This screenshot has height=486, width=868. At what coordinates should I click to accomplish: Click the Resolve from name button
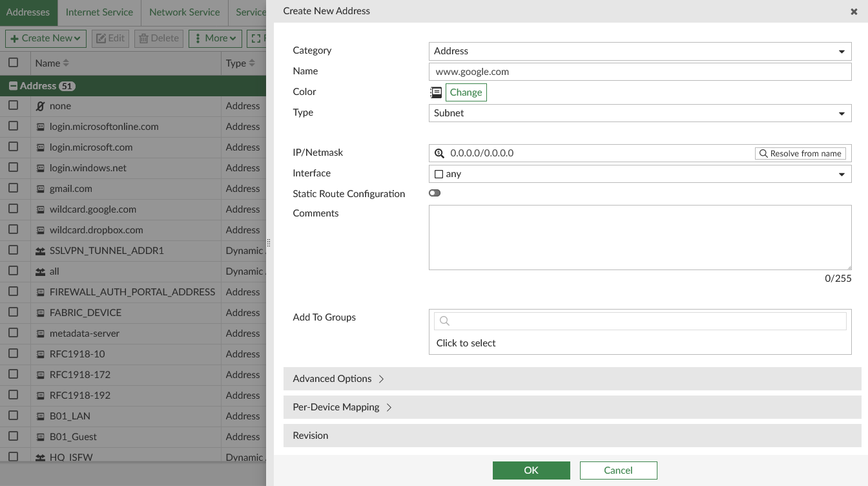click(x=800, y=153)
